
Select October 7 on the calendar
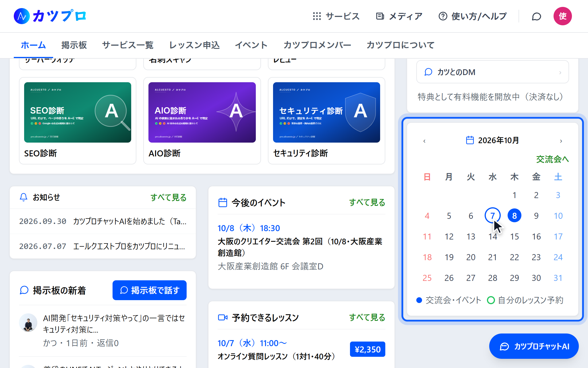pos(492,216)
